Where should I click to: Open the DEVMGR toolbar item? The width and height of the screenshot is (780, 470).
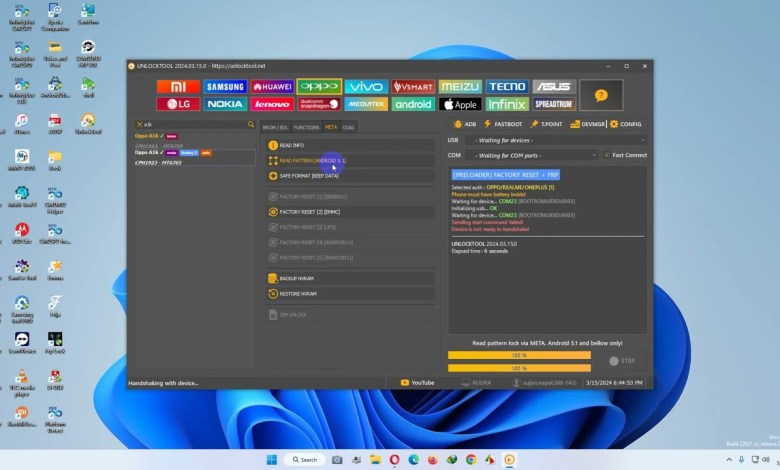pyautogui.click(x=587, y=124)
